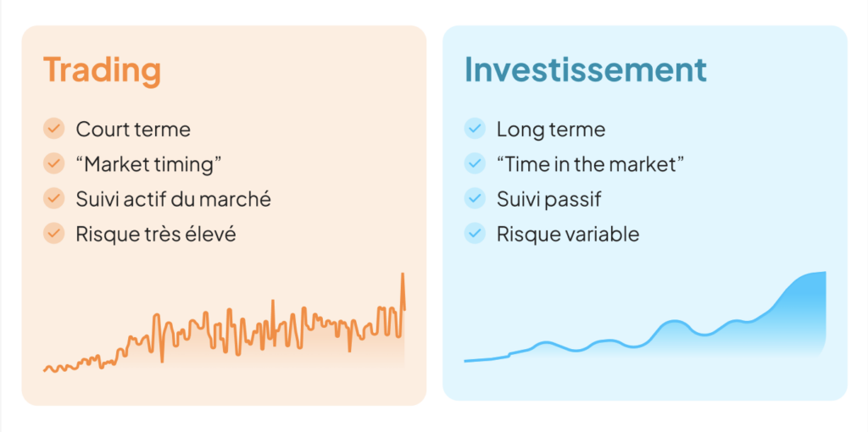Image resolution: width=868 pixels, height=432 pixels.
Task: Click the "Time in the market" label
Action: 591,164
